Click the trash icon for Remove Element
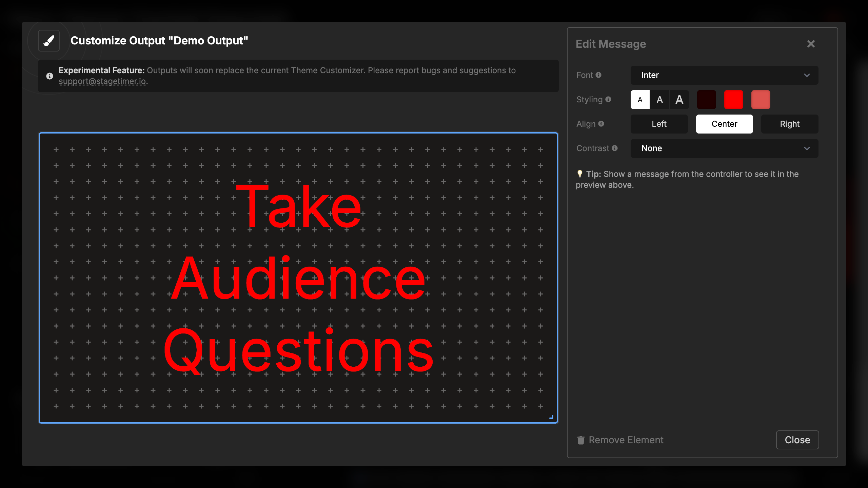 581,440
